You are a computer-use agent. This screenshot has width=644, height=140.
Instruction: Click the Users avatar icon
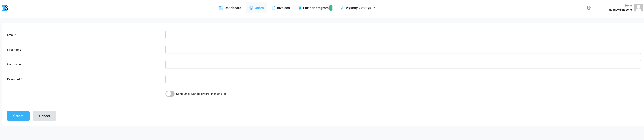(x=251, y=8)
